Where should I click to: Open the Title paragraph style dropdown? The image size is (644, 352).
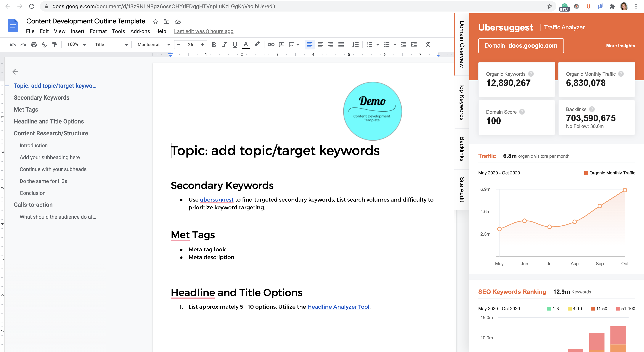tap(111, 45)
